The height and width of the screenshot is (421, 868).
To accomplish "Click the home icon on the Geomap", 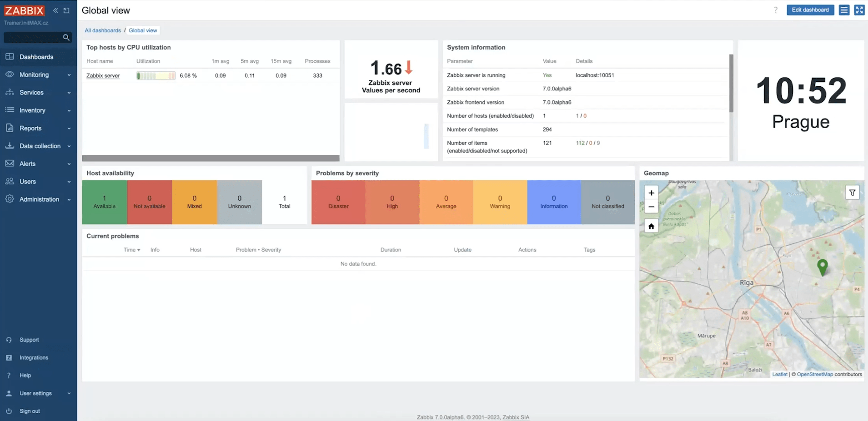I will pos(651,226).
